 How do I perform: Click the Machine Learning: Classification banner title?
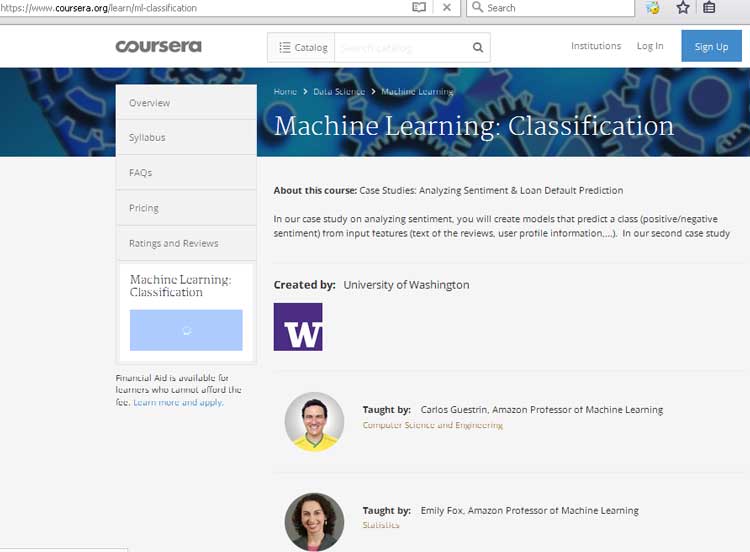(x=474, y=126)
